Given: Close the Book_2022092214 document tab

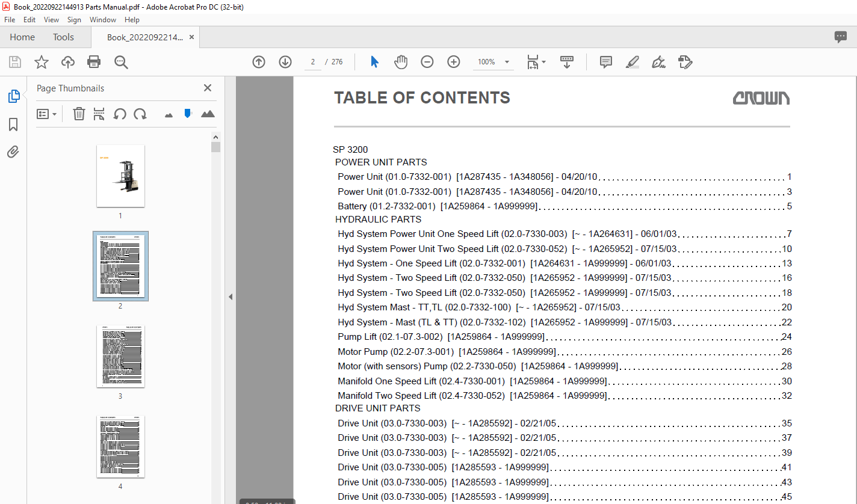Looking at the screenshot, I should tap(192, 37).
